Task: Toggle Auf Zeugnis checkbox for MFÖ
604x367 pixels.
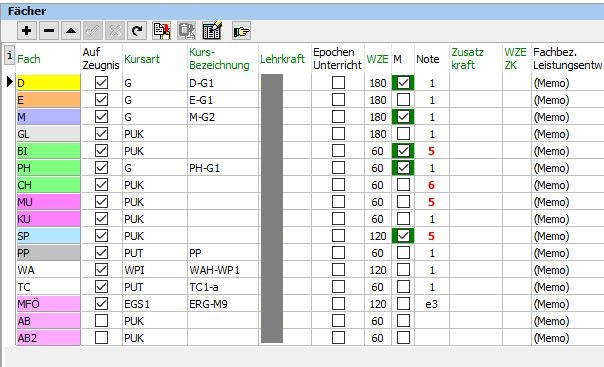Action: 101,303
